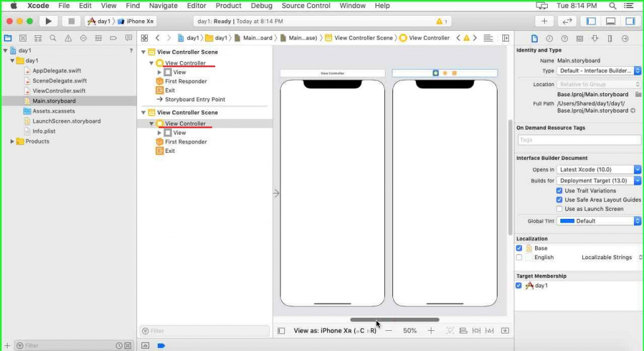The width and height of the screenshot is (644, 351).
Task: Select the History inspector tab
Action: coord(549,38)
